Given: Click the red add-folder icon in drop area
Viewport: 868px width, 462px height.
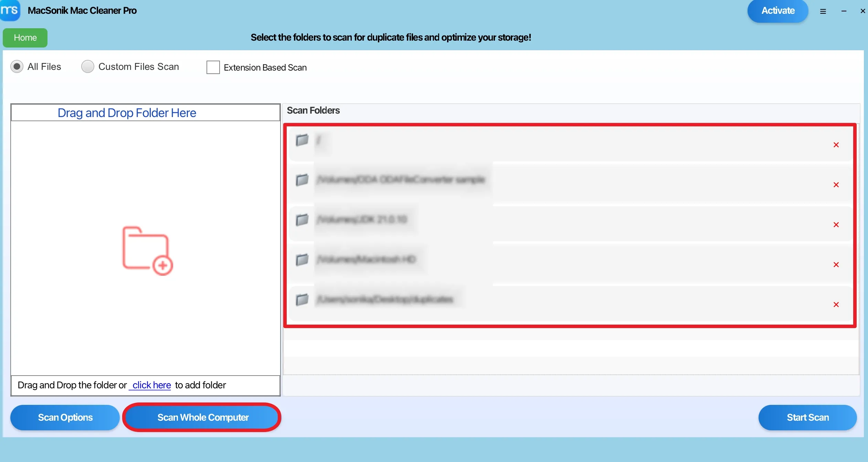Looking at the screenshot, I should pyautogui.click(x=148, y=251).
